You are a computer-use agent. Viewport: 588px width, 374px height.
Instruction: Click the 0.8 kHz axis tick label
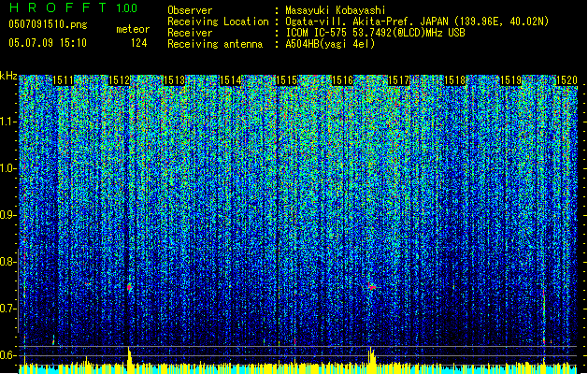pos(8,262)
